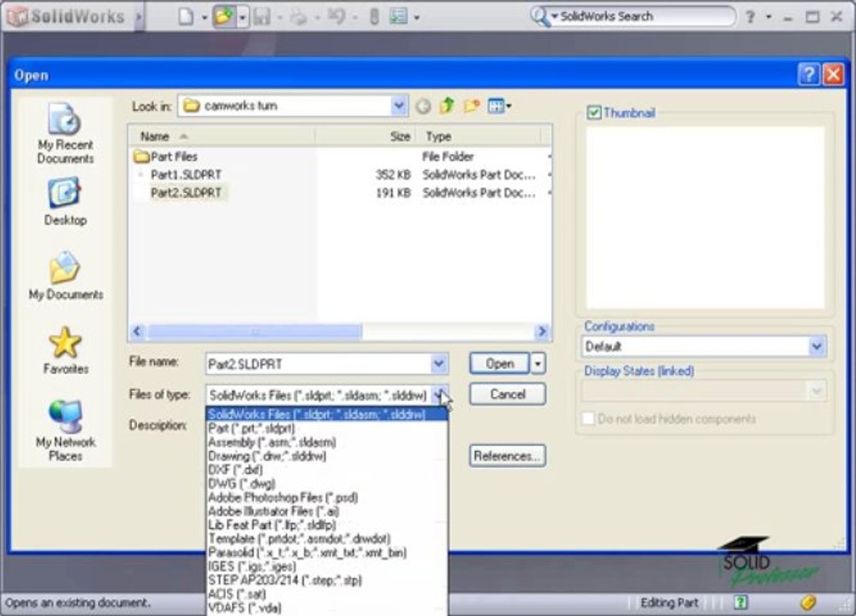Click the Cancel button

507,394
